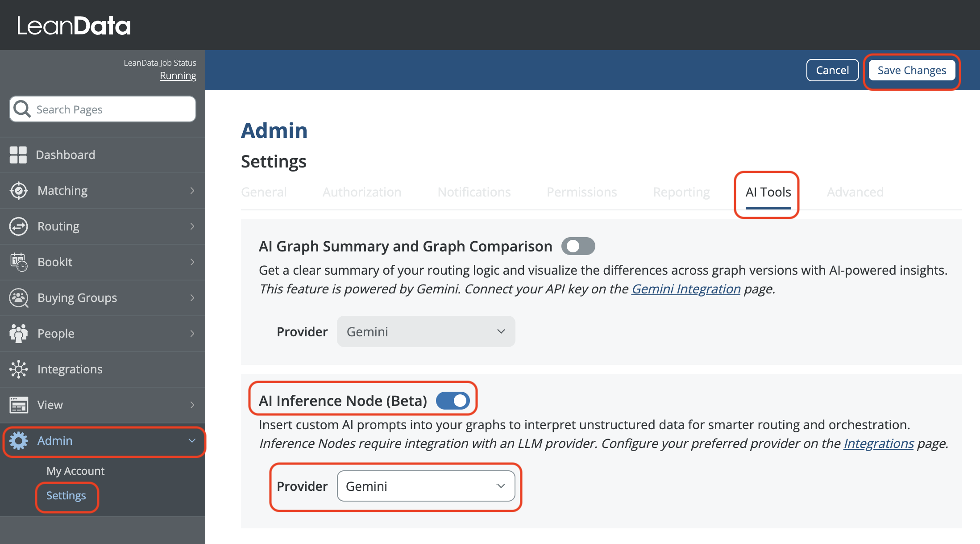Open My Account under Admin
The image size is (980, 544).
pyautogui.click(x=75, y=471)
